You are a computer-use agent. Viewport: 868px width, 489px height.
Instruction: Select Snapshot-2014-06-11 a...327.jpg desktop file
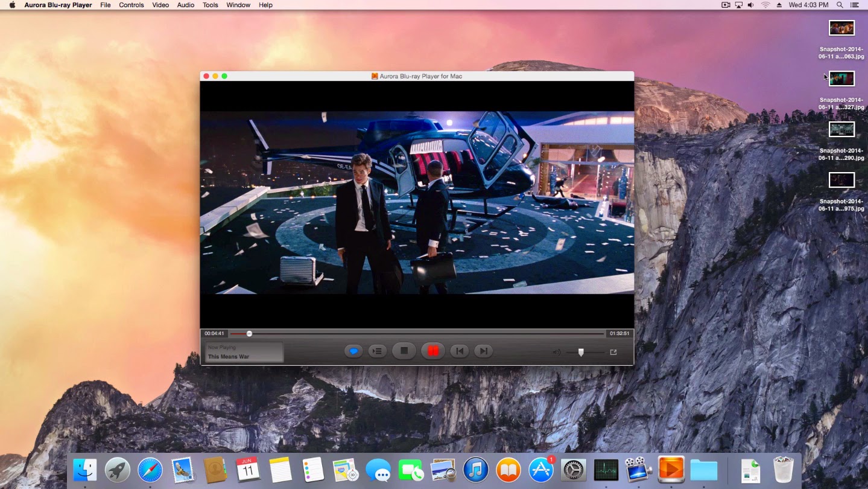point(841,91)
